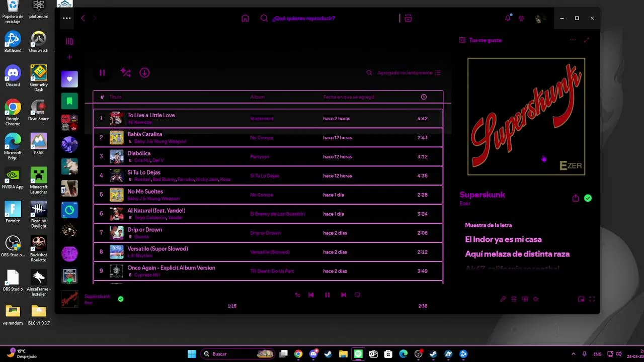644x362 pixels.
Task: Open the 'Statement' album link
Action: [x=262, y=119]
